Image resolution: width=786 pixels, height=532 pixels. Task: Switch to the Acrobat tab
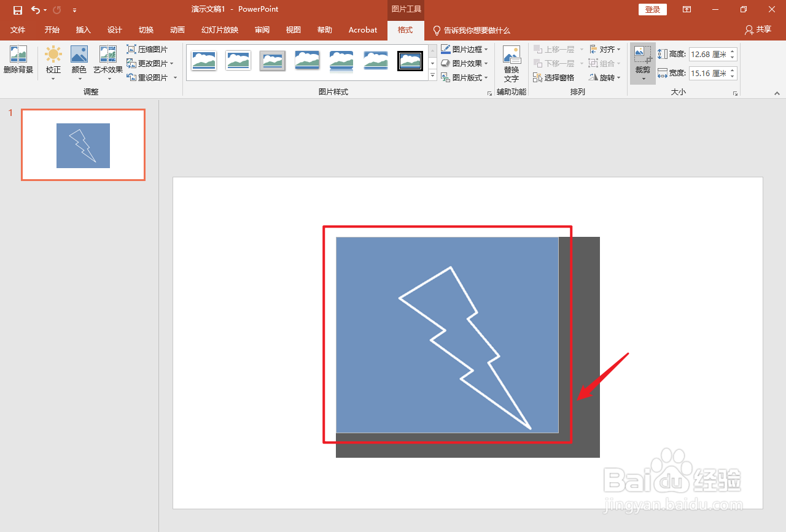coord(363,30)
